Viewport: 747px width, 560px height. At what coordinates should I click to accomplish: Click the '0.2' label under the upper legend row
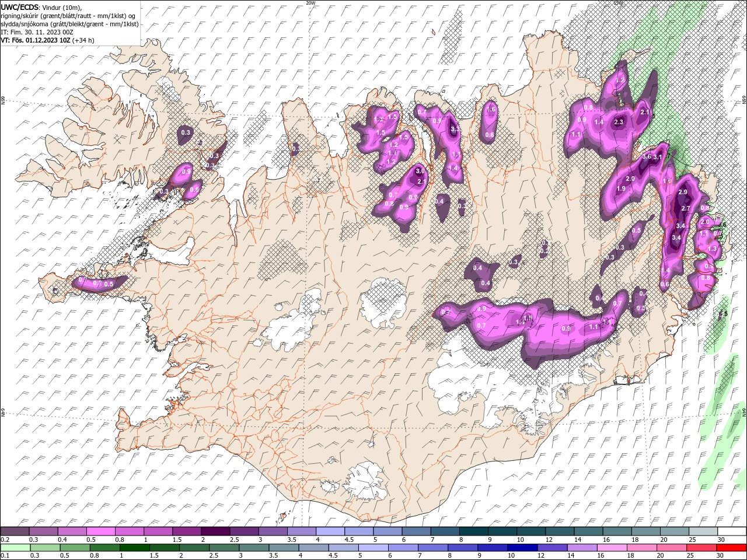(x=5, y=540)
